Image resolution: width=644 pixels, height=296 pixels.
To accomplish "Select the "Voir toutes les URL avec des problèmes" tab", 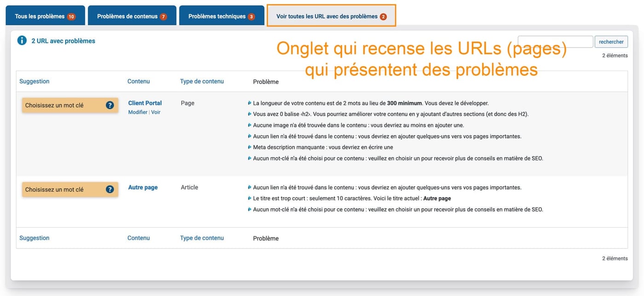I will pyautogui.click(x=331, y=15).
